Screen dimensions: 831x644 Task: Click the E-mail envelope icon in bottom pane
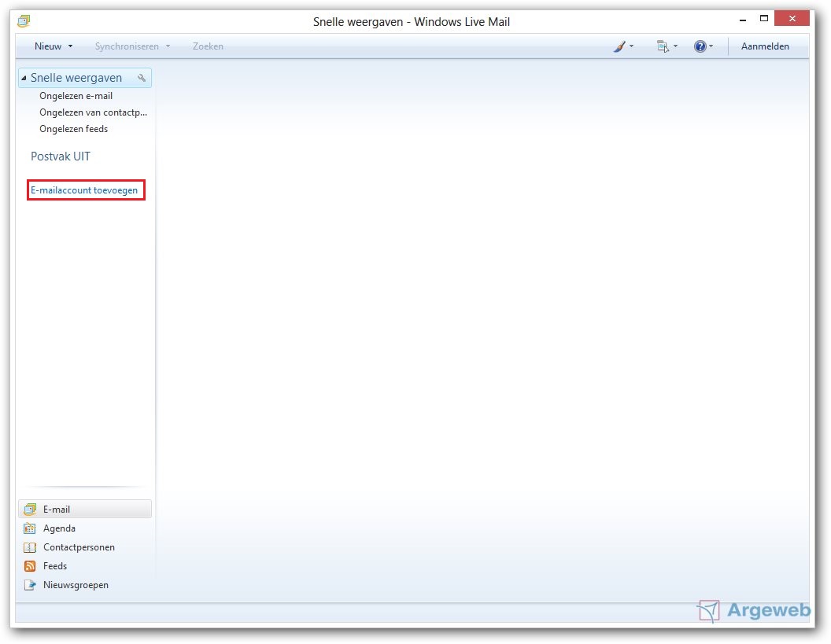click(x=30, y=510)
